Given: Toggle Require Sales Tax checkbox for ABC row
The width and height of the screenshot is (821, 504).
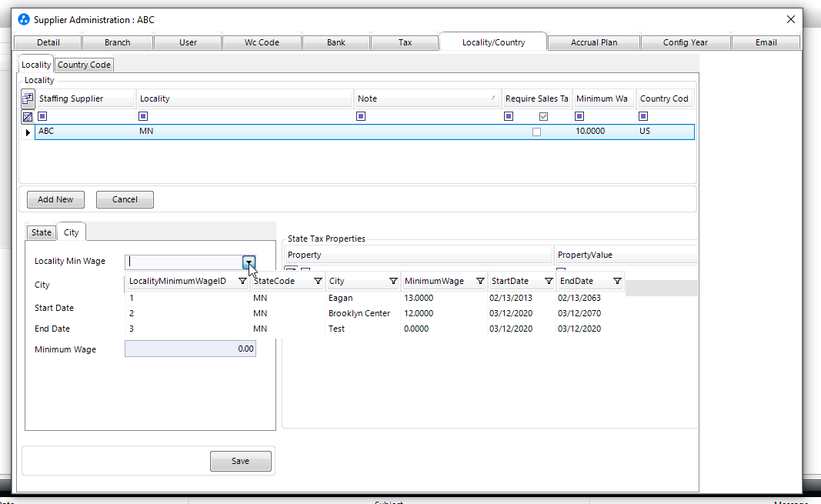Looking at the screenshot, I should (536, 132).
